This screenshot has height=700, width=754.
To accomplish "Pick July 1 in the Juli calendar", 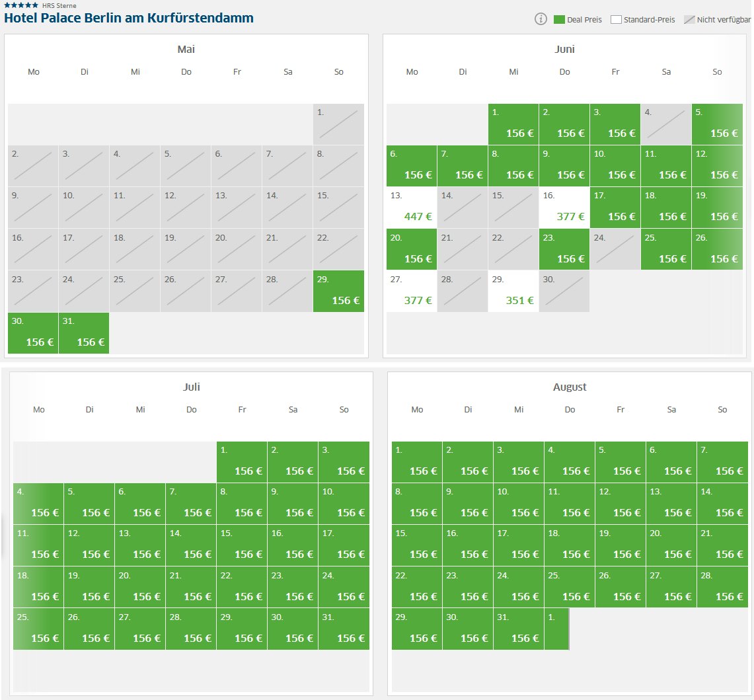I will point(242,461).
